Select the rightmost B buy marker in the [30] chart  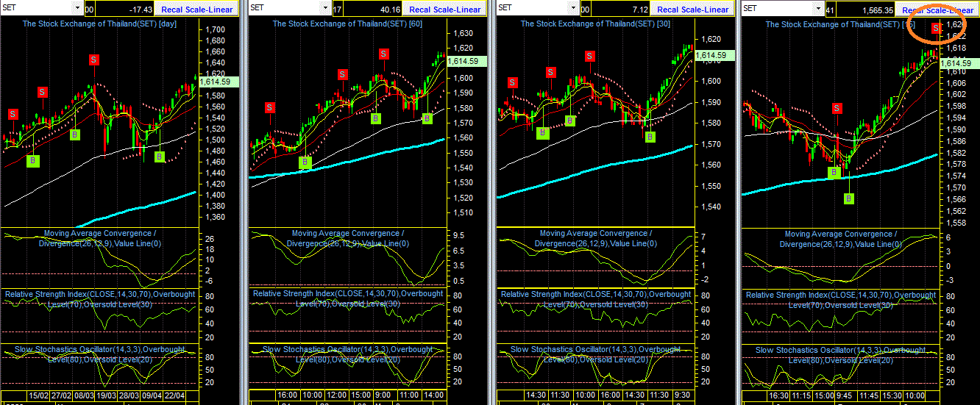click(x=649, y=137)
